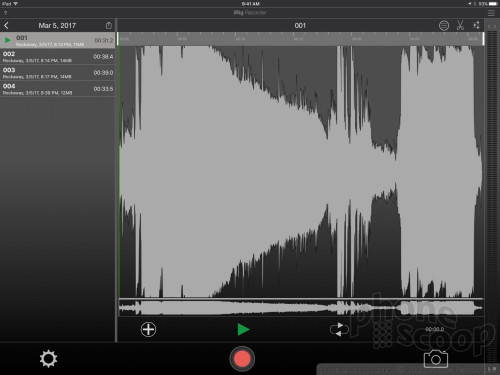Open settings gear icon
Image resolution: width=500 pixels, height=375 pixels.
pyautogui.click(x=48, y=359)
